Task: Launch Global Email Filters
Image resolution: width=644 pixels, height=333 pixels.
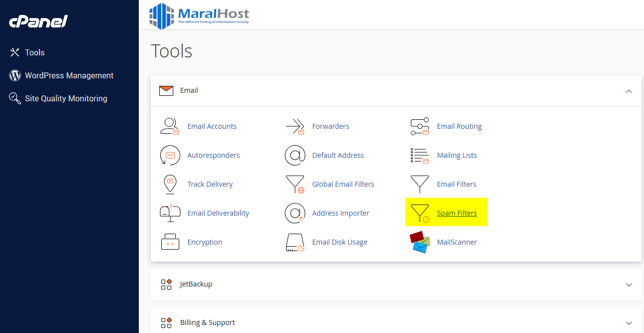Action: [343, 184]
